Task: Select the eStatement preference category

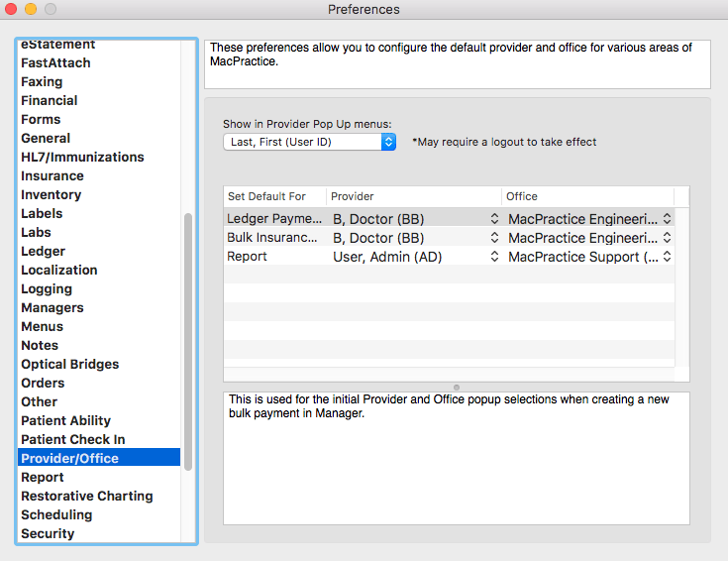Action: tap(58, 45)
